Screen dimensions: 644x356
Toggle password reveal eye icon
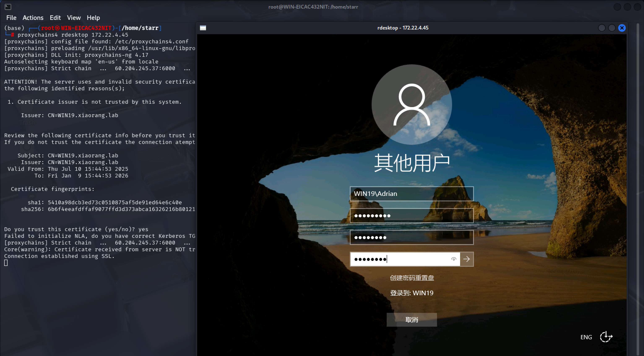(x=454, y=259)
